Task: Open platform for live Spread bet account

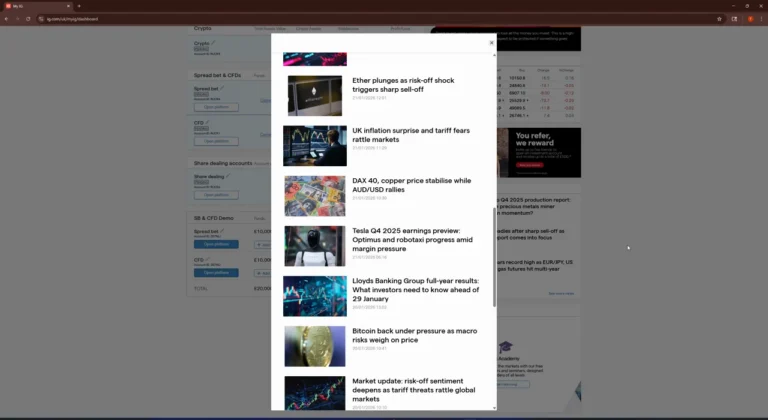Action: 216,107
